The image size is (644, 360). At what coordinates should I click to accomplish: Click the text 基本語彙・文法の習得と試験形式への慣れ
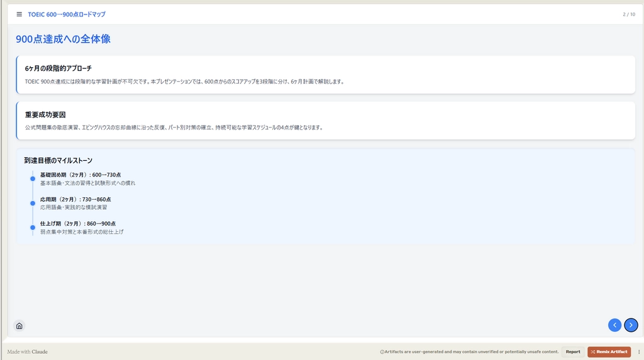87,183
